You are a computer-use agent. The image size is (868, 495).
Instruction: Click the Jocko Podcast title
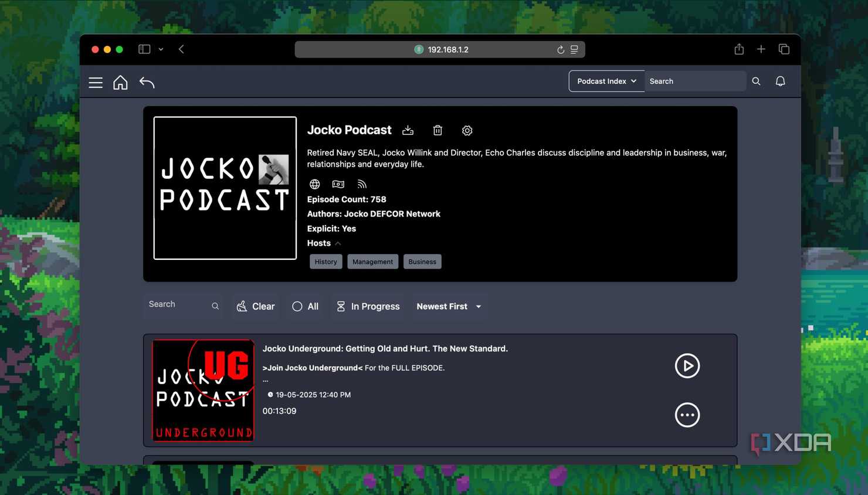click(x=349, y=130)
